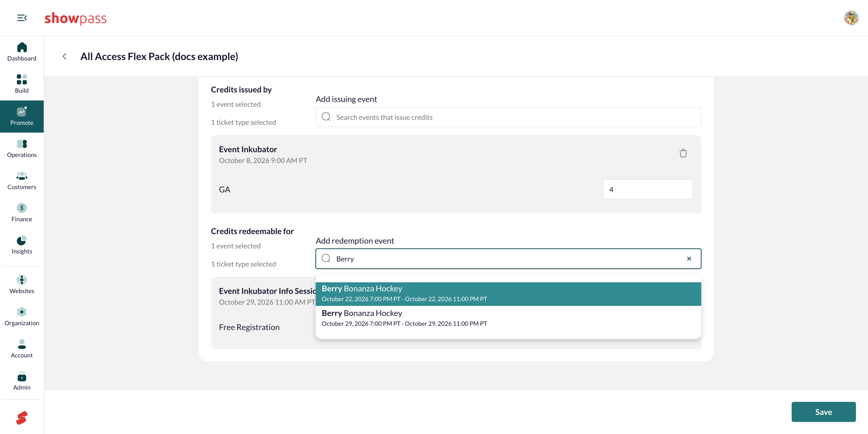Clear the Berry search text
This screenshot has width=868, height=434.
pos(689,259)
